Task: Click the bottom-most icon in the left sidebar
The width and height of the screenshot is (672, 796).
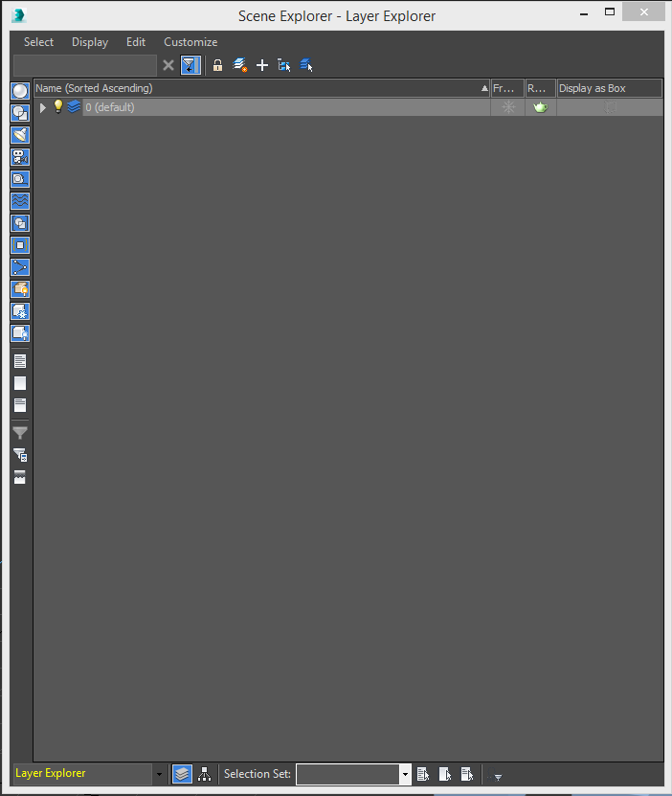Action: point(20,477)
